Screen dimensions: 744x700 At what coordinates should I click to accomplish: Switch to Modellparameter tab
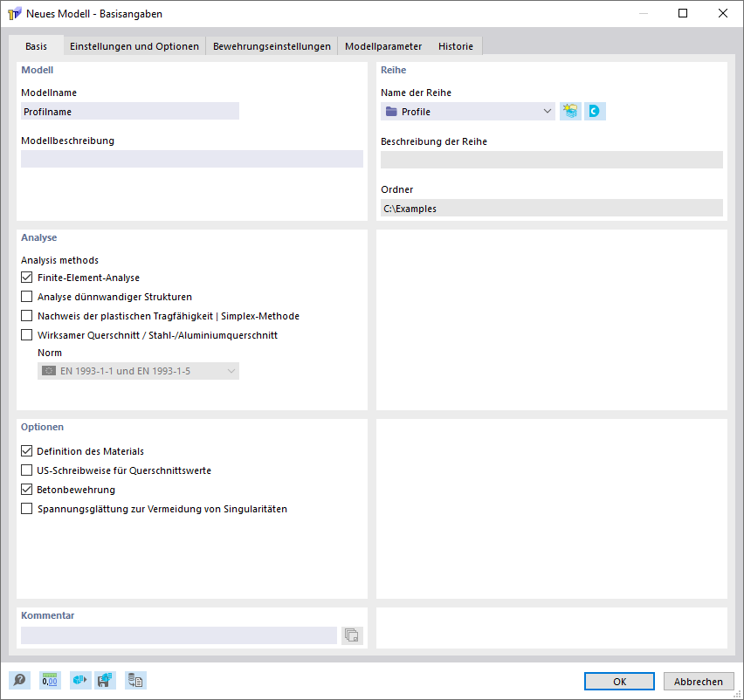[383, 46]
